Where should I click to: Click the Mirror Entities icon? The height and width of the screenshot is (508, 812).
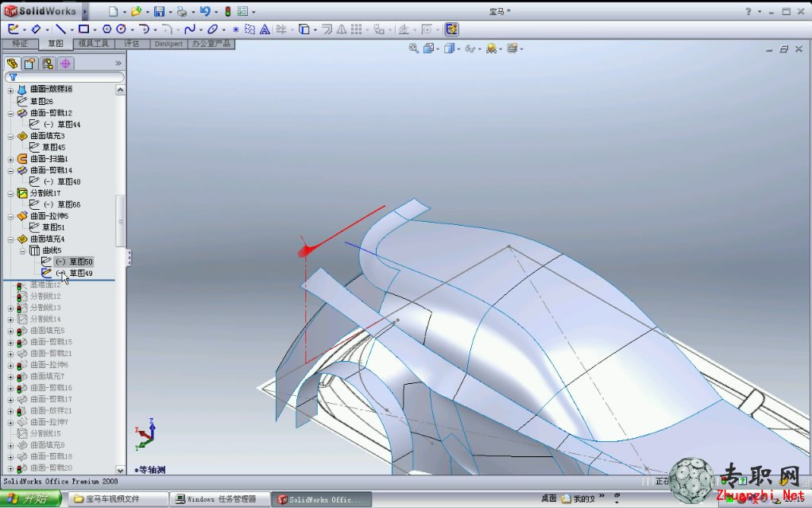click(342, 29)
